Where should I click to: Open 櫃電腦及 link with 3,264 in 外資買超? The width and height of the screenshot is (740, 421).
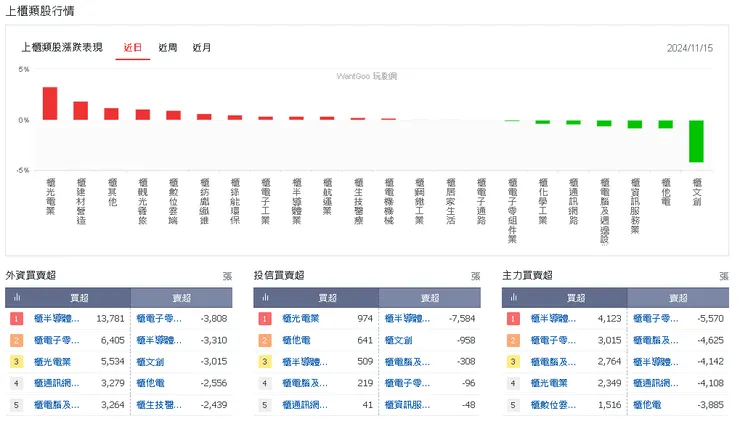57,405
